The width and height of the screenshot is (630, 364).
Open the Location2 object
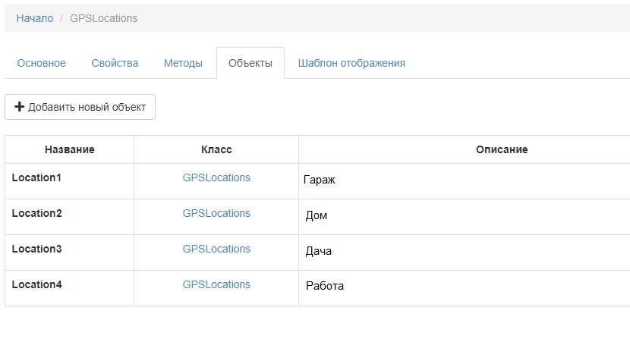click(36, 213)
